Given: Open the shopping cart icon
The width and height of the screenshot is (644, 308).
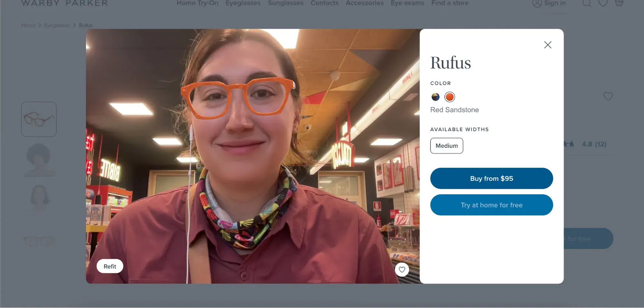Looking at the screenshot, I should click(x=619, y=3).
